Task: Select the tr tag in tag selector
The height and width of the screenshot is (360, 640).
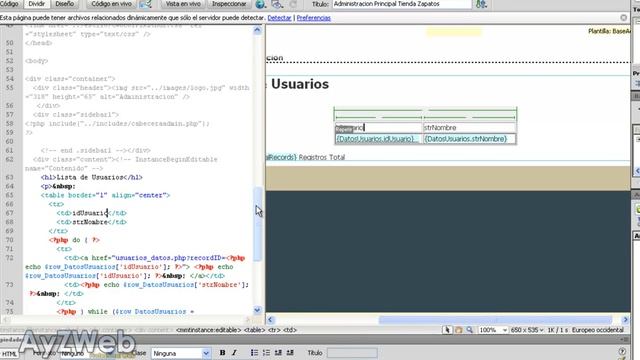Action: pyautogui.click(x=274, y=330)
